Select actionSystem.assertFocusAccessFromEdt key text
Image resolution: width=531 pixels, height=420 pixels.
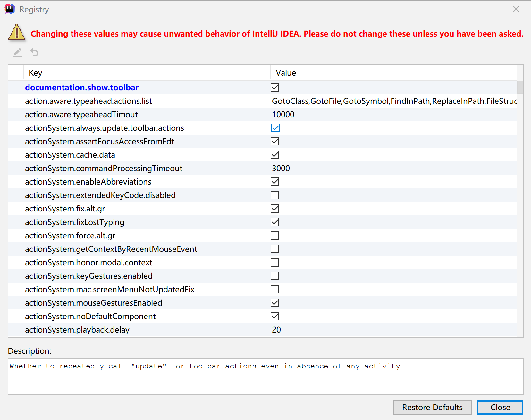click(99, 141)
